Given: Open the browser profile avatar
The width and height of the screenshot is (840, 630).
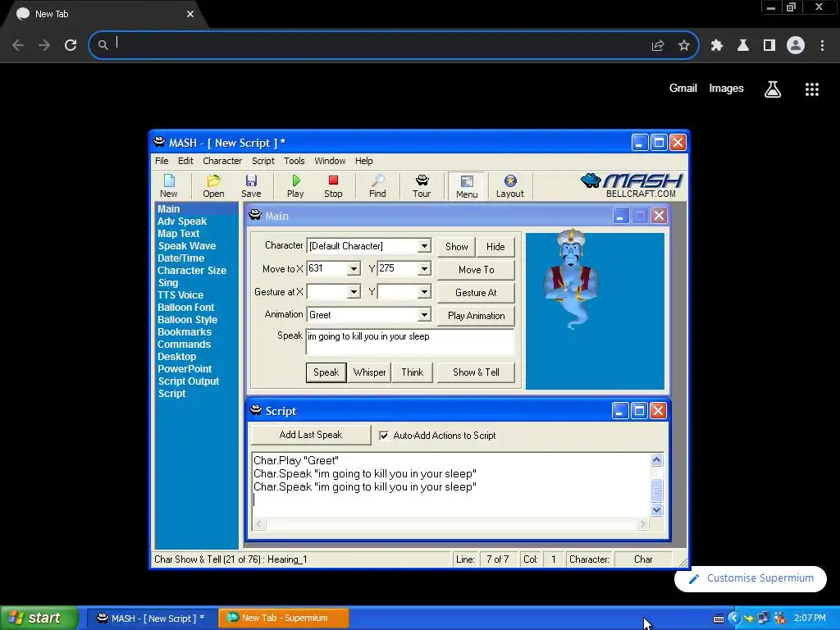Looking at the screenshot, I should [x=796, y=45].
